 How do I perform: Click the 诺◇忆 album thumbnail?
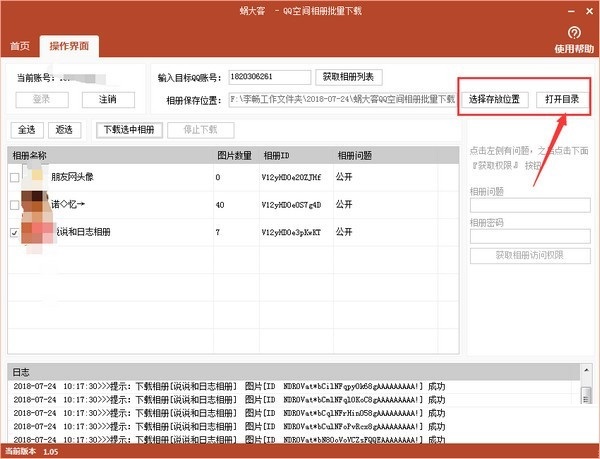click(x=36, y=205)
